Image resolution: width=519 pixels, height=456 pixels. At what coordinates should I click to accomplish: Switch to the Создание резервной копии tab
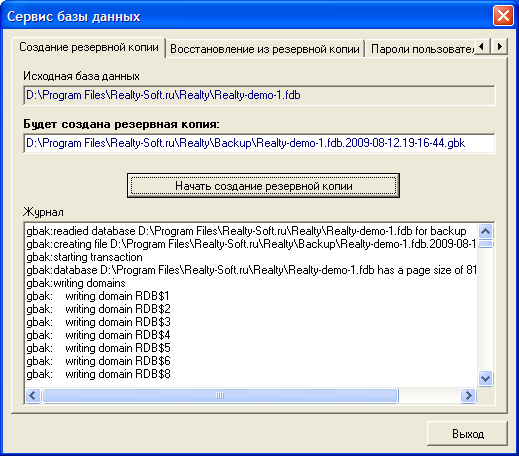[89, 47]
